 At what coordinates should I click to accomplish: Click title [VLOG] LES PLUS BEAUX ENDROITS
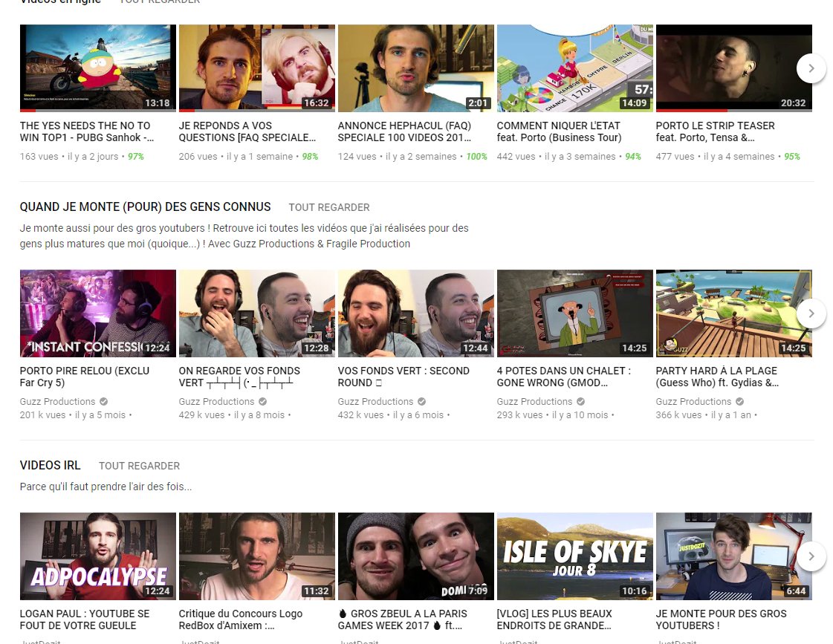[554, 619]
